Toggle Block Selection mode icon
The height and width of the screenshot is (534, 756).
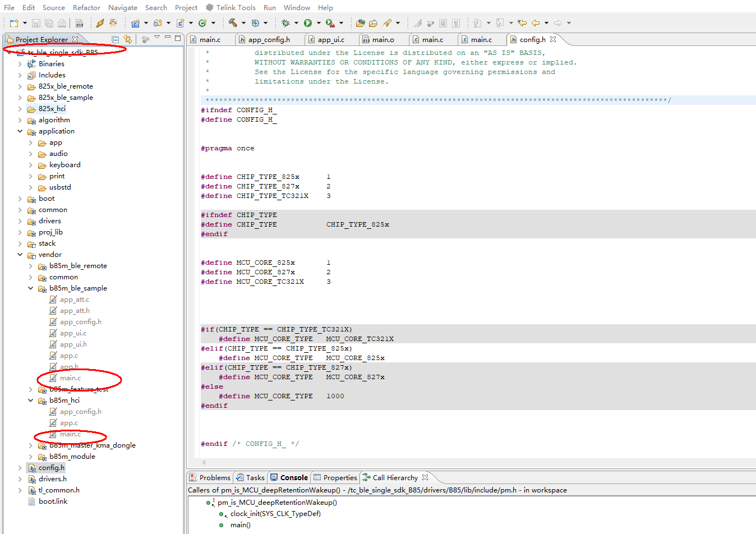click(x=443, y=23)
